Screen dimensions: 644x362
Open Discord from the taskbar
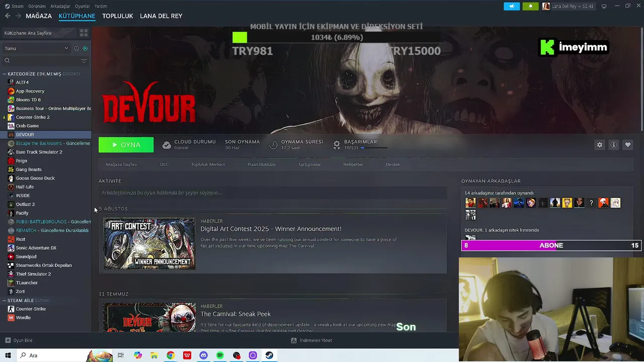(203, 355)
